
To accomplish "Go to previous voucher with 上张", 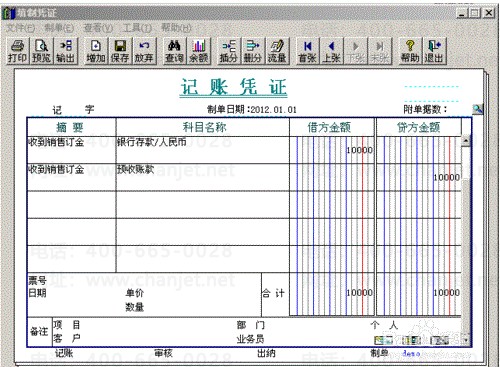I will [332, 51].
